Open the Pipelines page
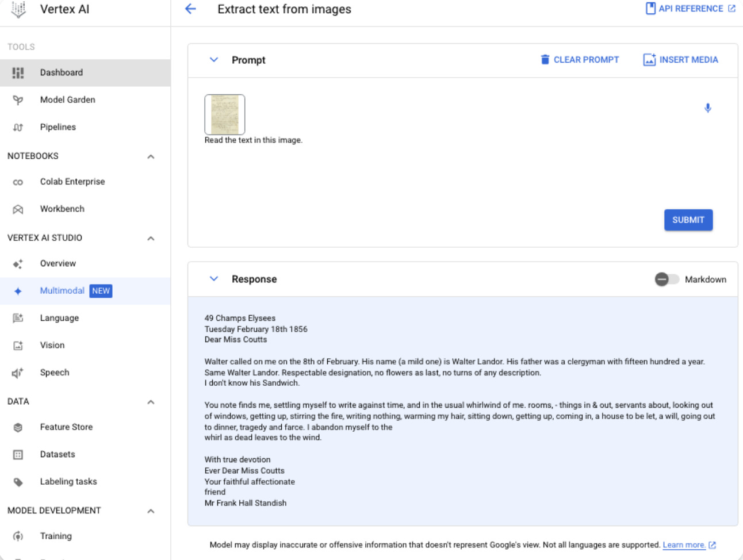Screen dimensions: 743x560 click(85, 127)
